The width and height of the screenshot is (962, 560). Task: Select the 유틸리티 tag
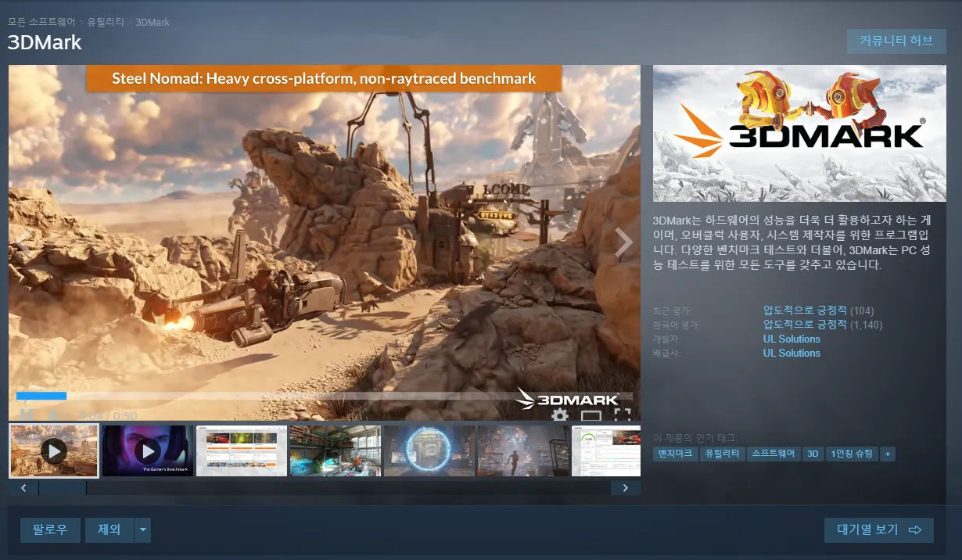722,454
